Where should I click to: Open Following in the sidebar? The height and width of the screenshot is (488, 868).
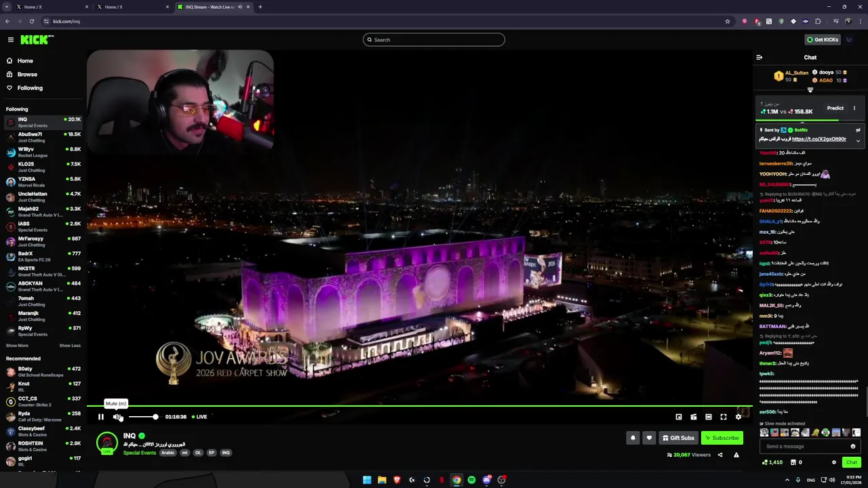[30, 88]
